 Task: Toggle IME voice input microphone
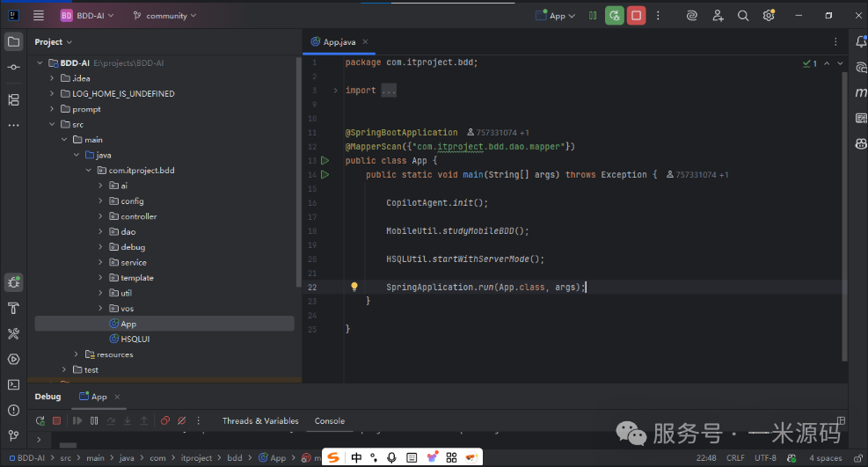click(392, 457)
